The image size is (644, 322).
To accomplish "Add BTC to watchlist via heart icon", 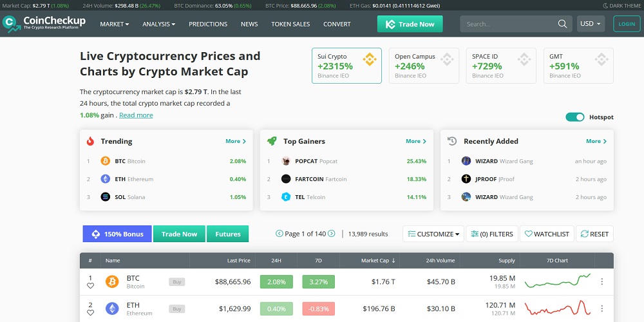I will point(90,285).
